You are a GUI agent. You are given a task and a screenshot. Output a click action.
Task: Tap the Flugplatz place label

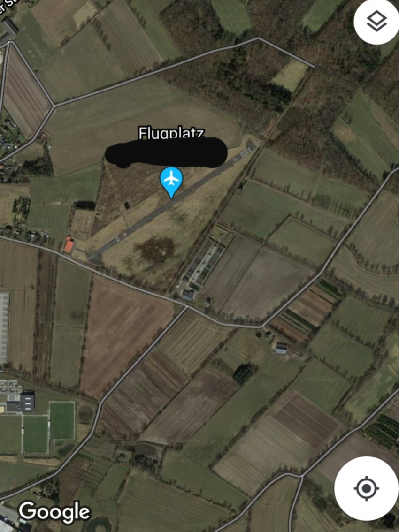(171, 133)
